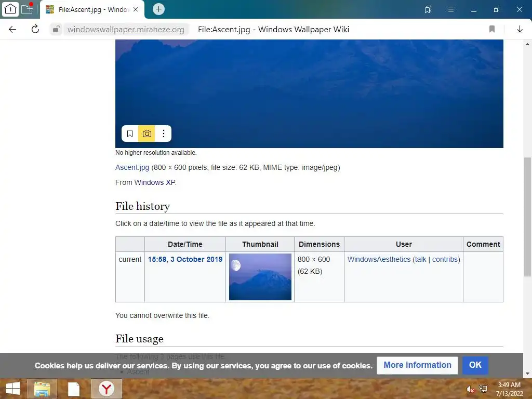Click the Dimensions column header
The image size is (532, 399).
coord(319,244)
